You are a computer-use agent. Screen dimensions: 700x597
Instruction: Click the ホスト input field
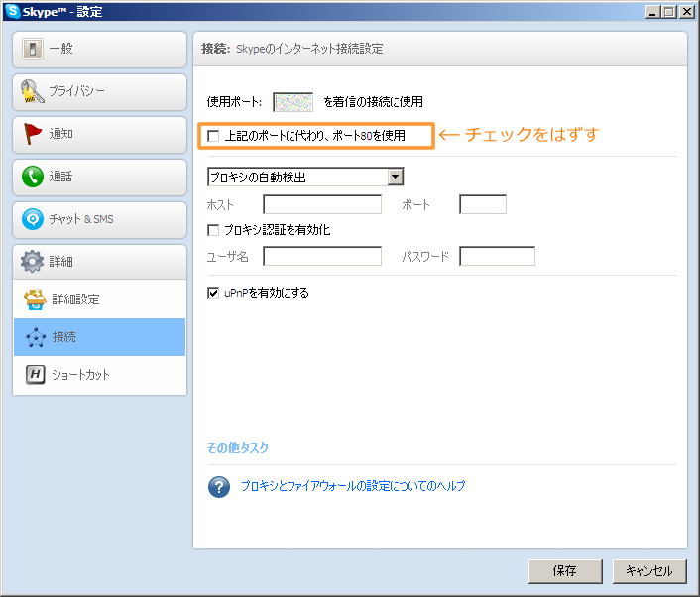tap(322, 204)
